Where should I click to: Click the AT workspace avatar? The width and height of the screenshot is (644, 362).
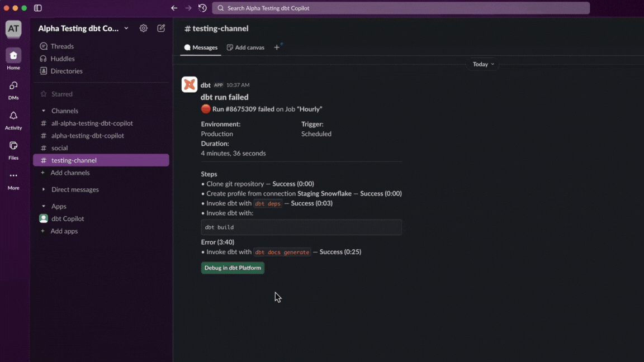pos(13,28)
